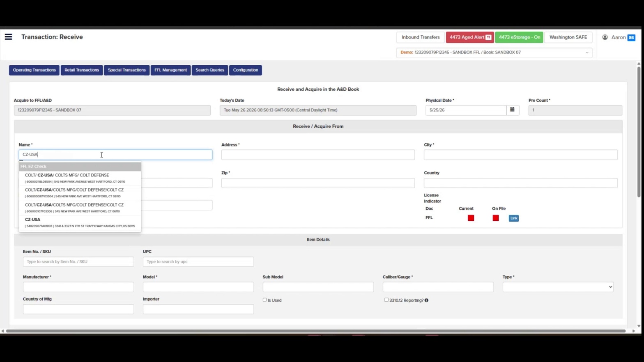Click the Item No. / SKU search field
The height and width of the screenshot is (362, 644).
[x=78, y=262]
